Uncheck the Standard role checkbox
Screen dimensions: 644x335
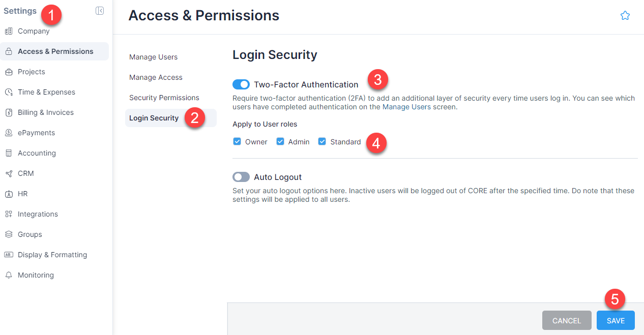(x=321, y=141)
